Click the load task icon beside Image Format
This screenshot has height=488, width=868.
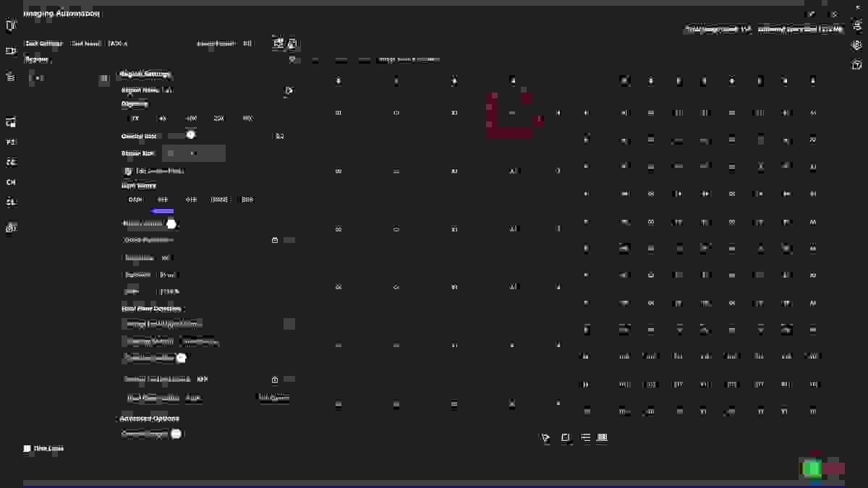(278, 43)
